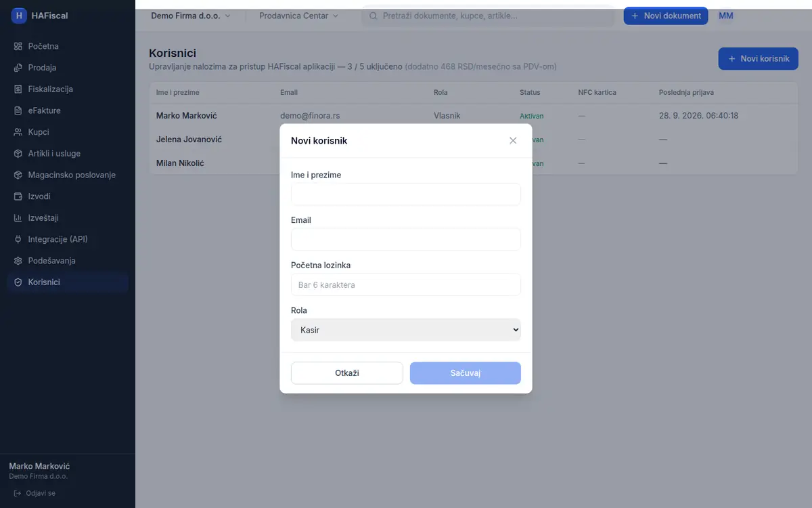
Task: Click the Novi korisnik button in page header
Action: [x=759, y=59]
